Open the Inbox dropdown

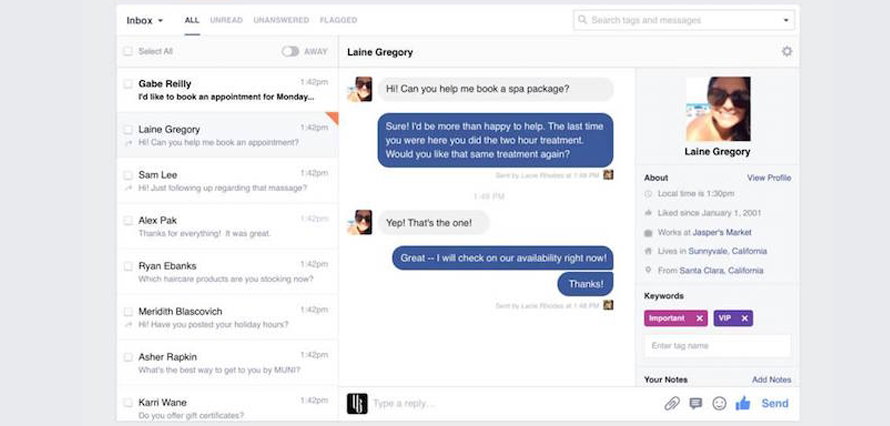[145, 20]
